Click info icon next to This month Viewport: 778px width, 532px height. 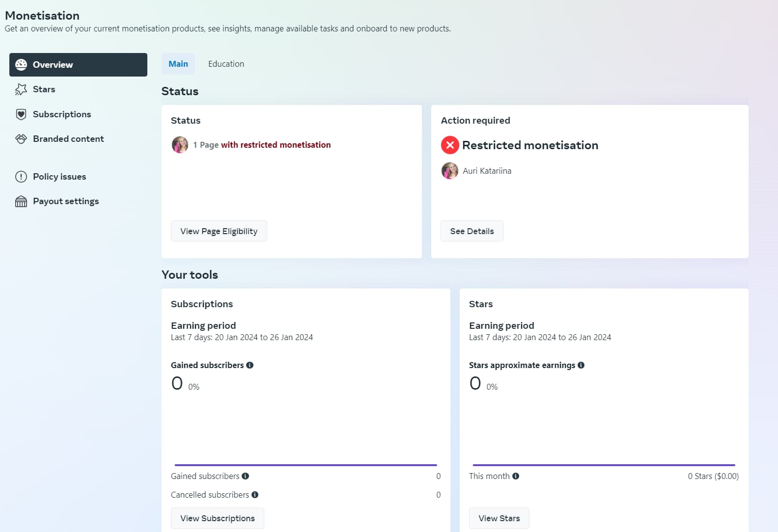tap(516, 476)
